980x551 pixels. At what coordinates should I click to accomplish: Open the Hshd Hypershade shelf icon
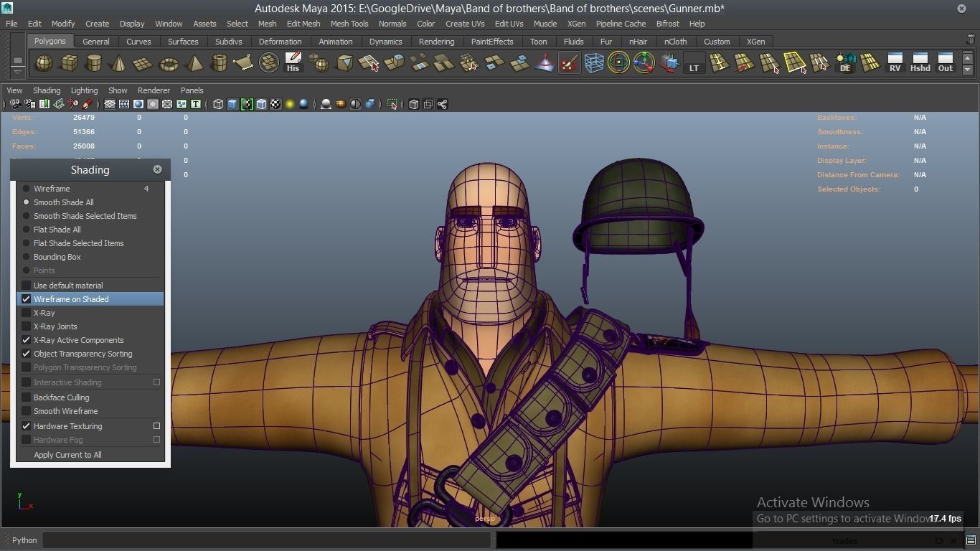pos(920,63)
